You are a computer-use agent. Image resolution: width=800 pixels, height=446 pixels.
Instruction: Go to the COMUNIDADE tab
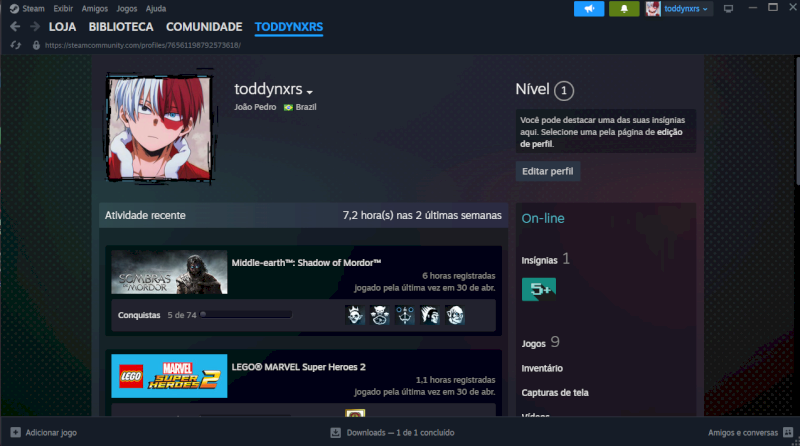pyautogui.click(x=204, y=27)
